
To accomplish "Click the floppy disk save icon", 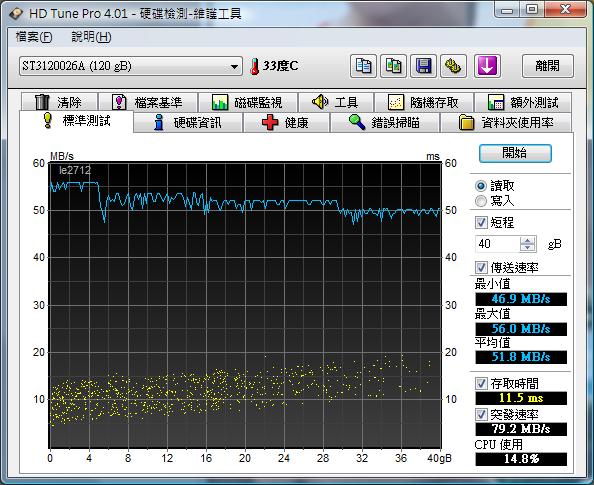I will coord(423,66).
